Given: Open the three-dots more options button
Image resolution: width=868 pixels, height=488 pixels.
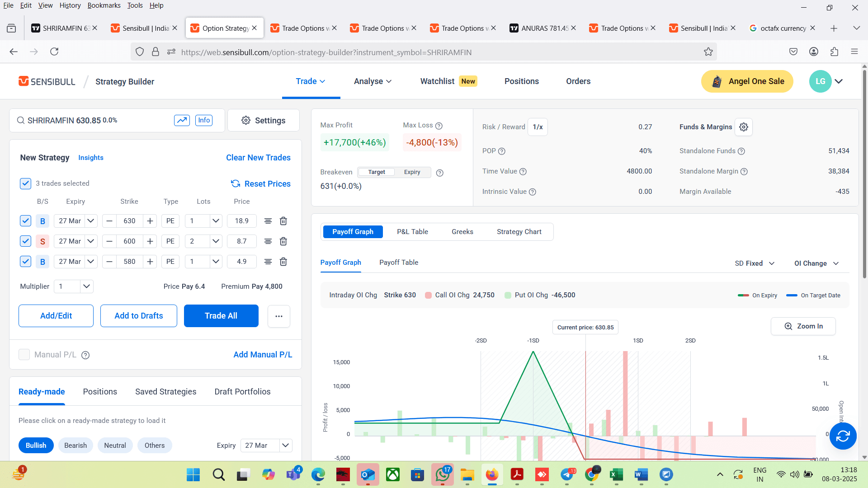Looking at the screenshot, I should click(279, 316).
